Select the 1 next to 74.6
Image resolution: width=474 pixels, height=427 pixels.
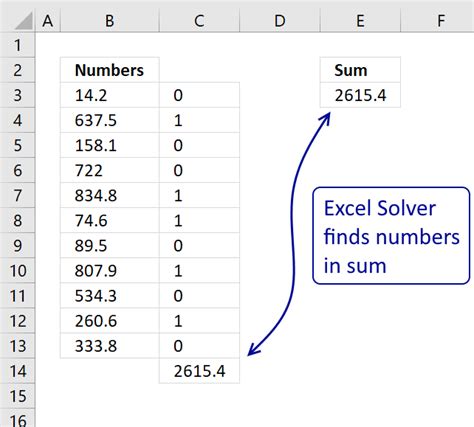point(199,220)
